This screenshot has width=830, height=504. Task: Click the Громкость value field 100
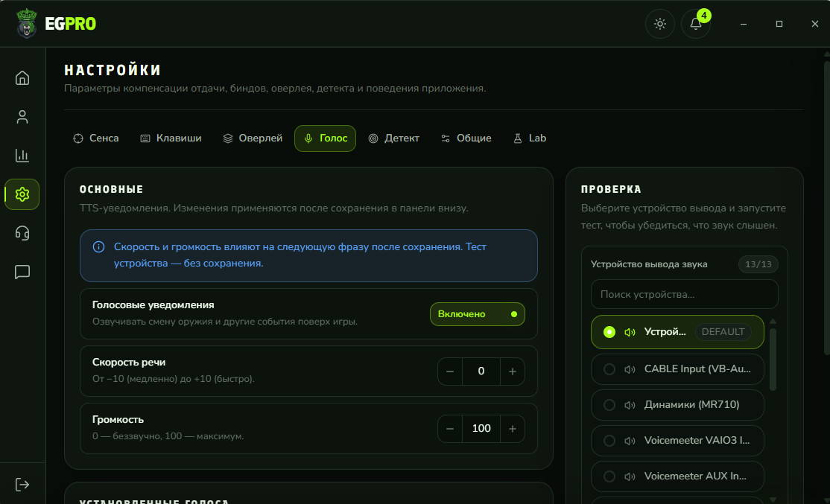pos(481,428)
